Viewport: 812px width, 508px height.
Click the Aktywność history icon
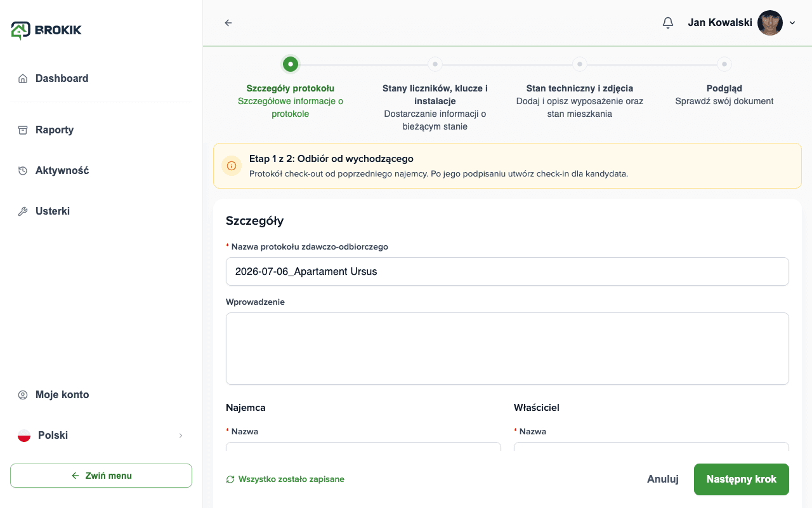(x=23, y=171)
